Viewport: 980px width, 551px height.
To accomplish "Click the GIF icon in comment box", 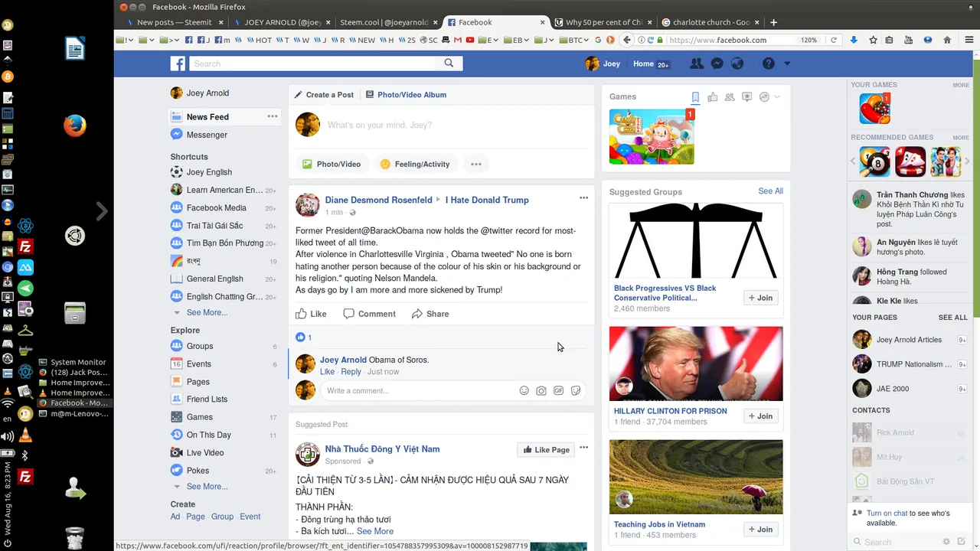I will 559,390.
